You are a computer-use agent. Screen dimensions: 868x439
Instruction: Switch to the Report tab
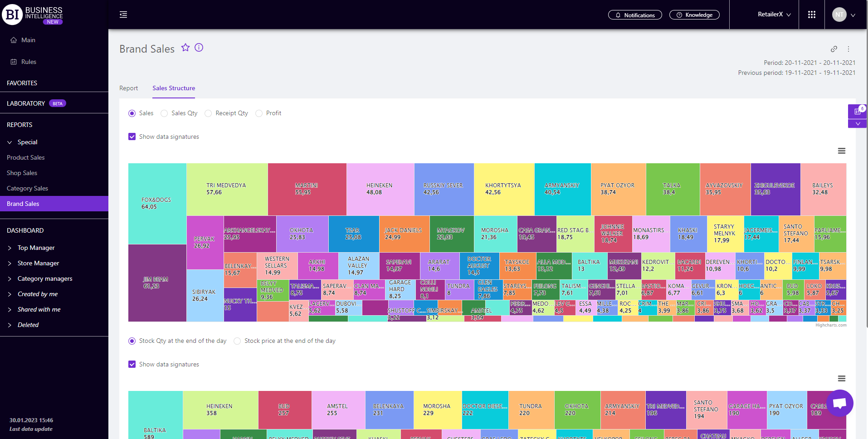pyautogui.click(x=128, y=88)
